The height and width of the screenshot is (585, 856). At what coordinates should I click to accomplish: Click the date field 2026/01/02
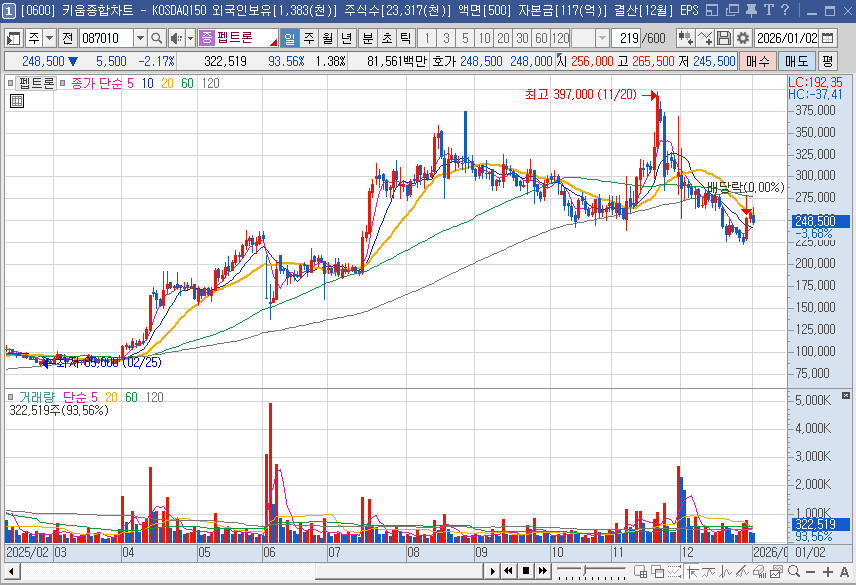tap(787, 38)
